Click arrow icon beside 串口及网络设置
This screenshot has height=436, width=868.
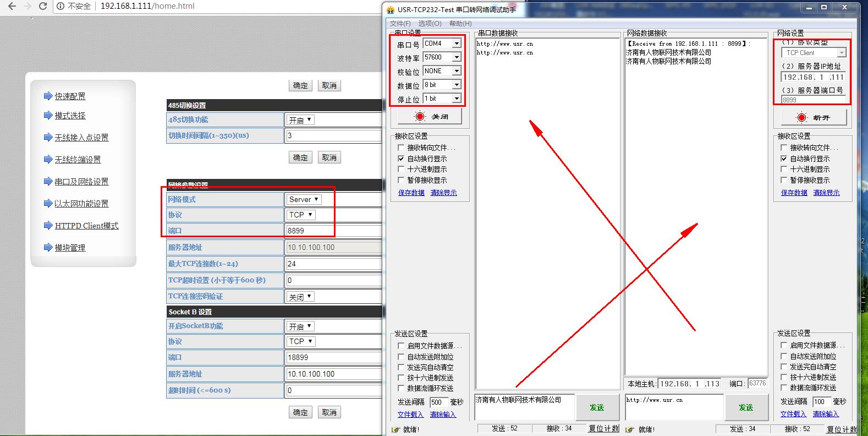point(48,181)
